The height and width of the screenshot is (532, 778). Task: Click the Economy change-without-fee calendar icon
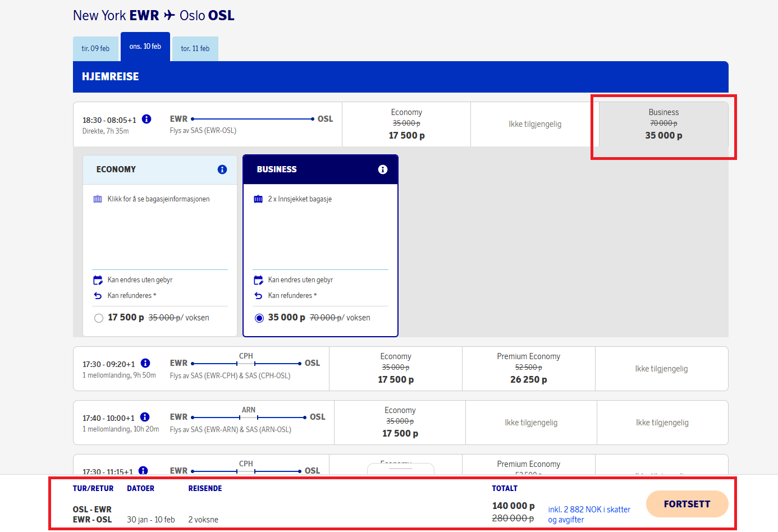98,280
